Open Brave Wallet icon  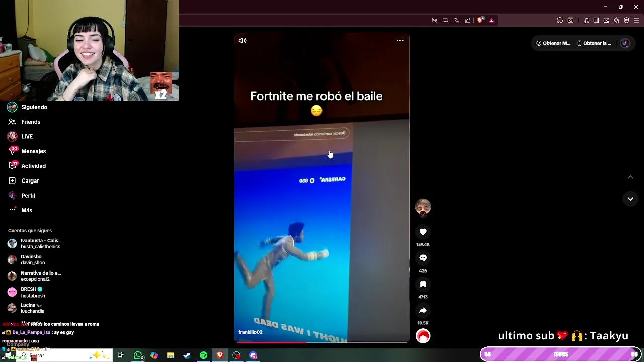(606, 20)
